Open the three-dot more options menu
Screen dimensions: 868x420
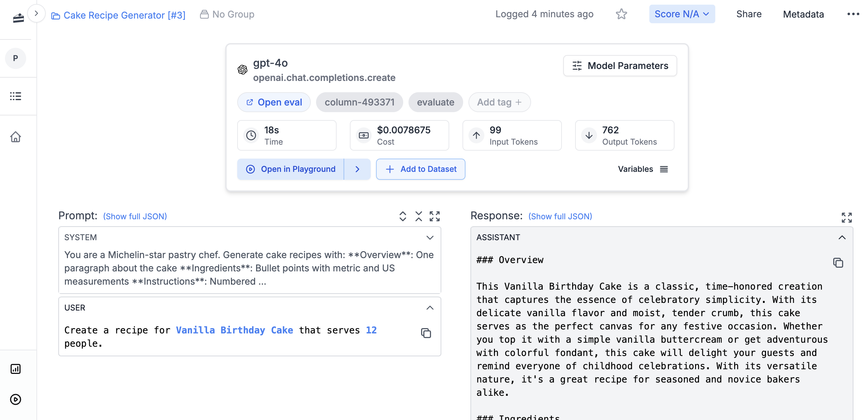[x=853, y=14]
